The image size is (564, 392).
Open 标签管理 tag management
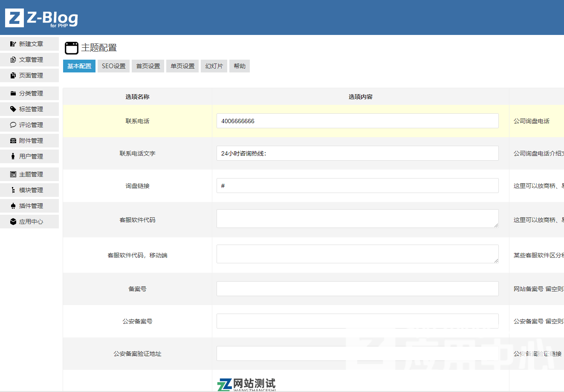[x=29, y=109]
